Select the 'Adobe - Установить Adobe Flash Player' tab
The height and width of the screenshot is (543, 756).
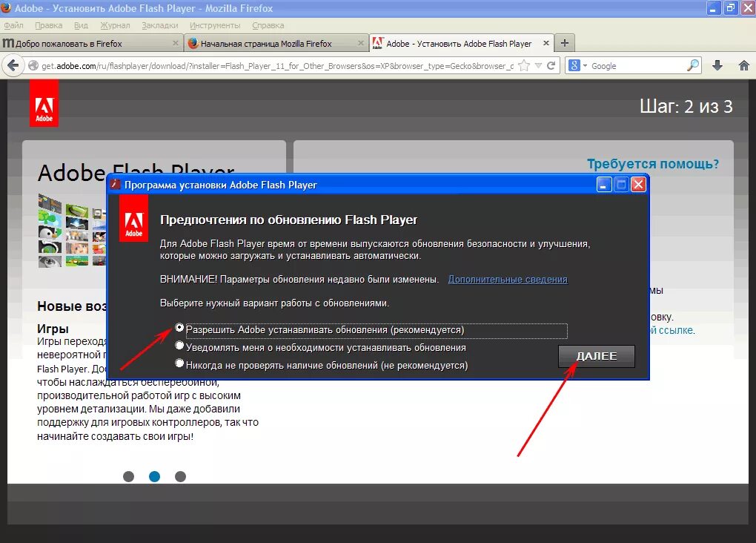coord(462,43)
